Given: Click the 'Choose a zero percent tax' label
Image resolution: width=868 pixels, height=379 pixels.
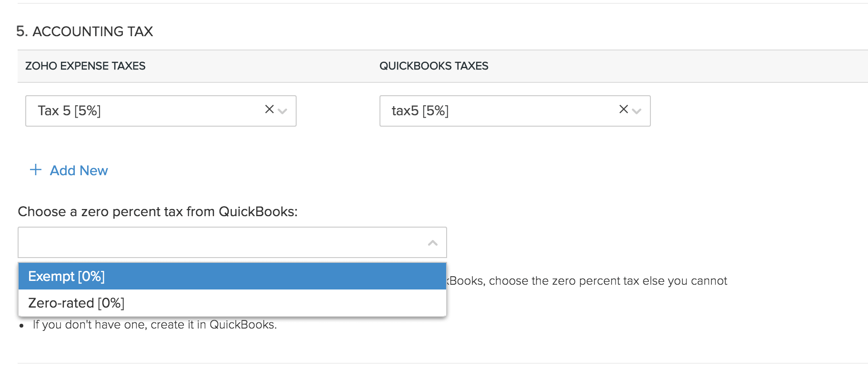Looking at the screenshot, I should pos(158,211).
